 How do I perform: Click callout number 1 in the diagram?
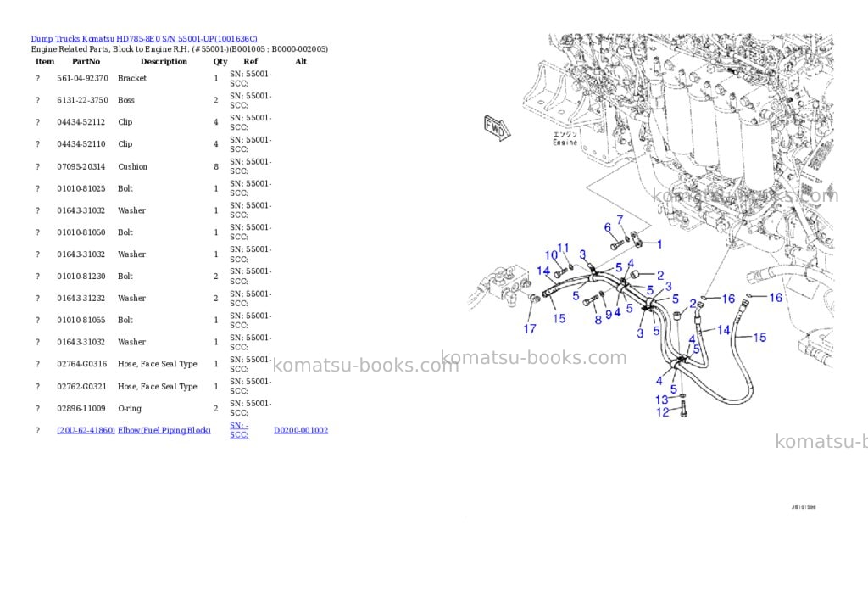[659, 243]
